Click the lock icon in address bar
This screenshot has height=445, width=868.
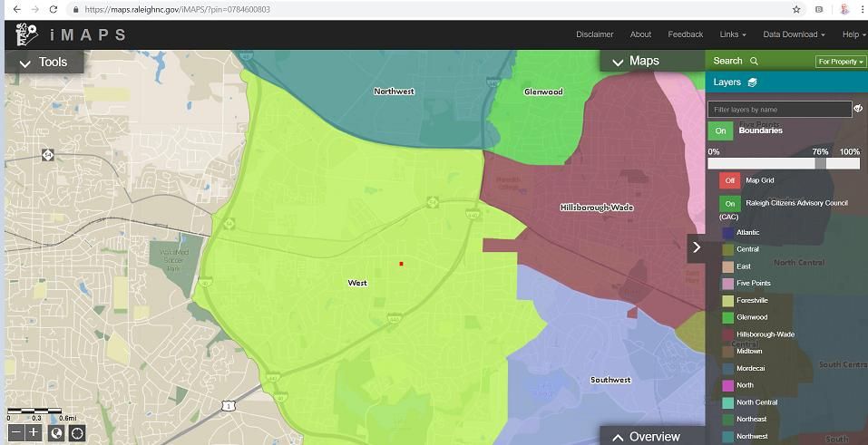[75, 9]
